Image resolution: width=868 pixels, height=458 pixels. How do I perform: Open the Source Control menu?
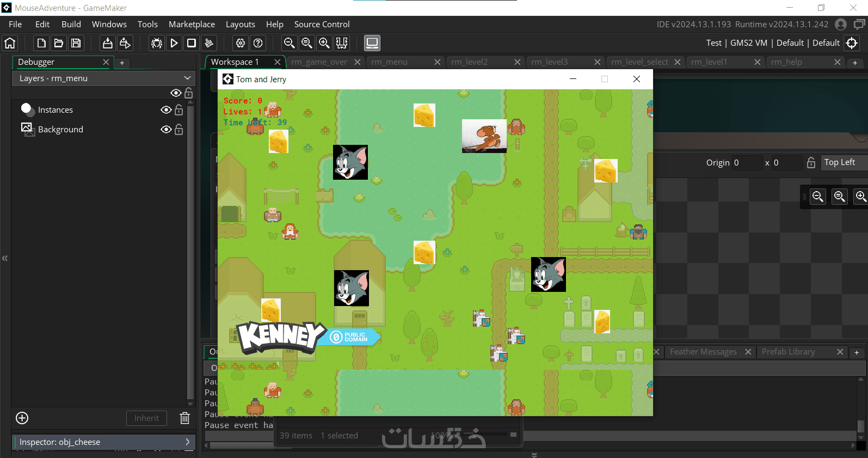point(322,25)
